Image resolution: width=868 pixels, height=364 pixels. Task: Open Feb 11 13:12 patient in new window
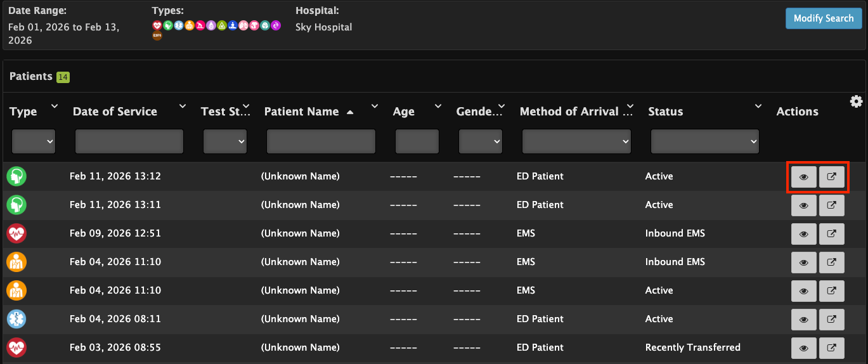coord(831,177)
